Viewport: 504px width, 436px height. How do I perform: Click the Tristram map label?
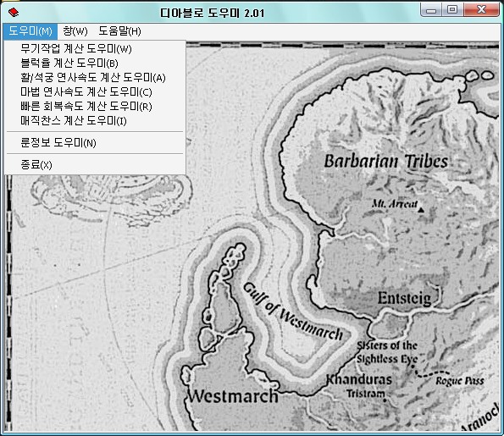tap(365, 394)
